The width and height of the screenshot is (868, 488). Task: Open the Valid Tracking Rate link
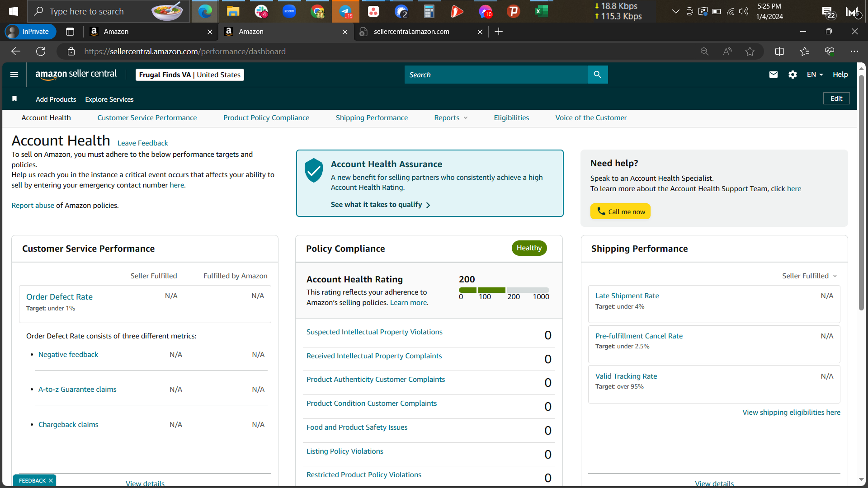click(x=626, y=376)
